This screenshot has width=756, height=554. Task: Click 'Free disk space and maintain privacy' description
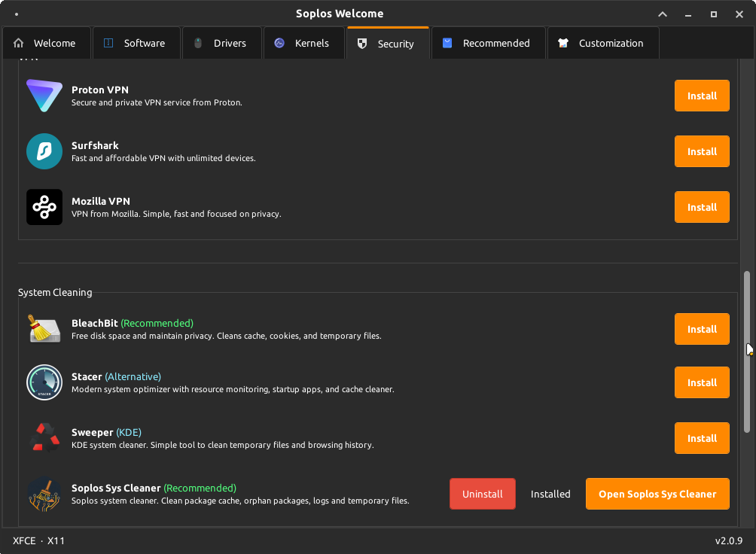[226, 336]
